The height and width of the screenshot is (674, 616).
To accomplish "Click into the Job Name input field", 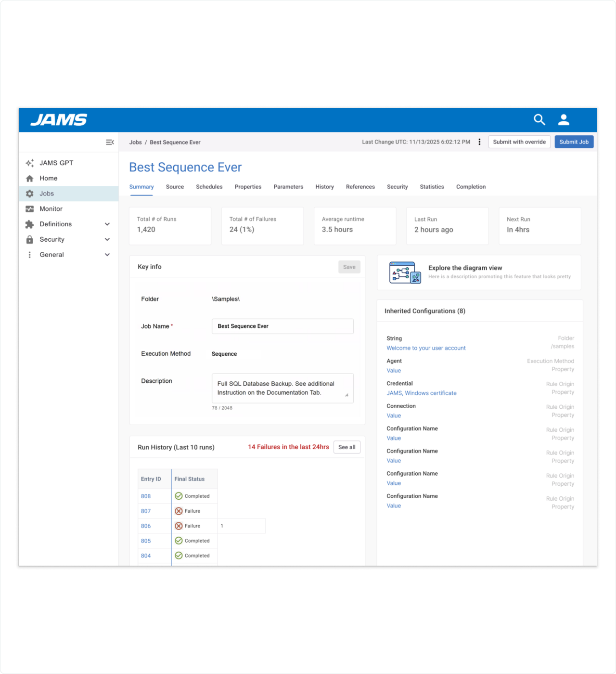I will tap(282, 326).
